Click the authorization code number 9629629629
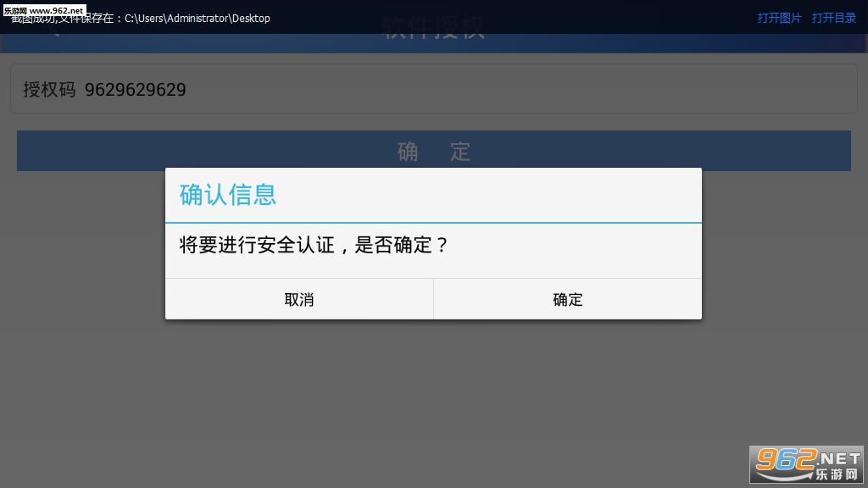The height and width of the screenshot is (488, 868). pos(136,89)
